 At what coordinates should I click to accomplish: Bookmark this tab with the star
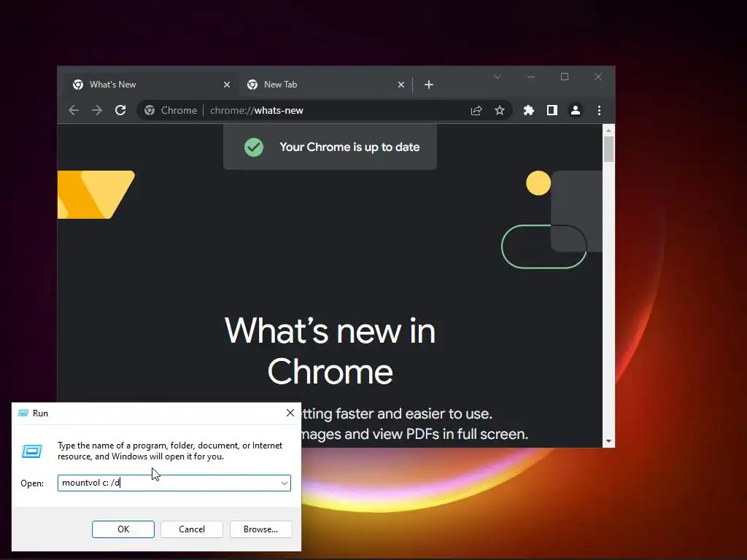499,111
